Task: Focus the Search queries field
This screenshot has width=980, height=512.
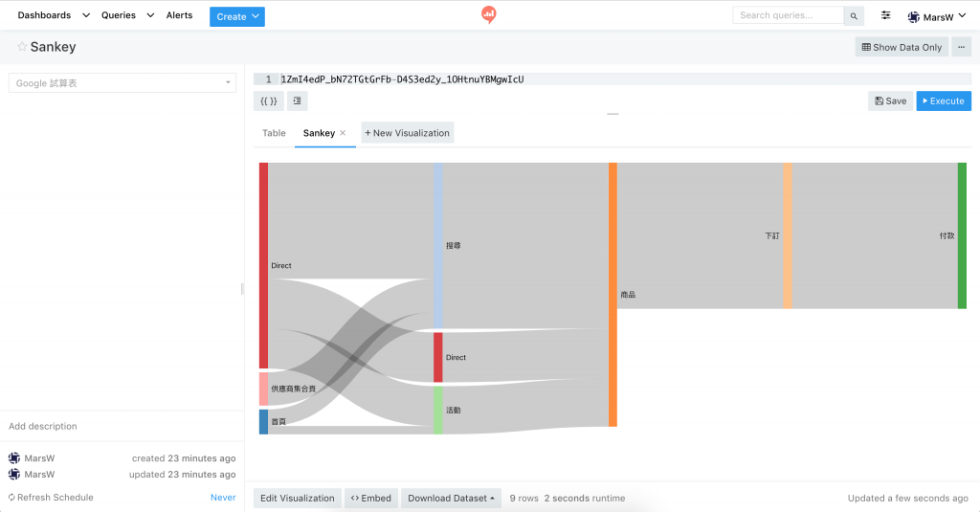Action: (x=789, y=15)
